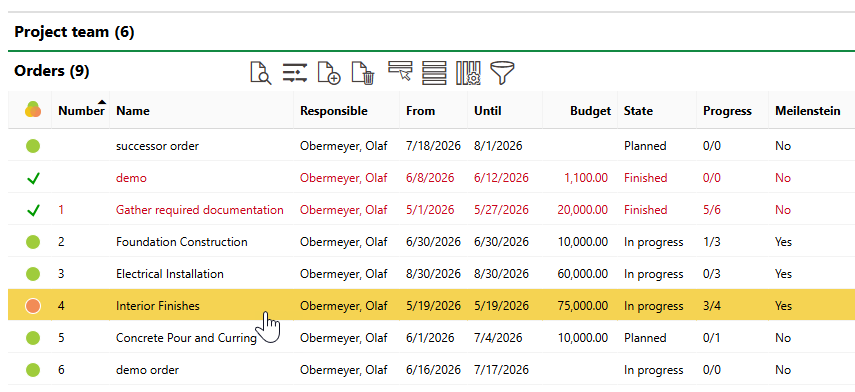The height and width of the screenshot is (392, 855).
Task: Click the Until date 7/17/2026
Action: 501,370
